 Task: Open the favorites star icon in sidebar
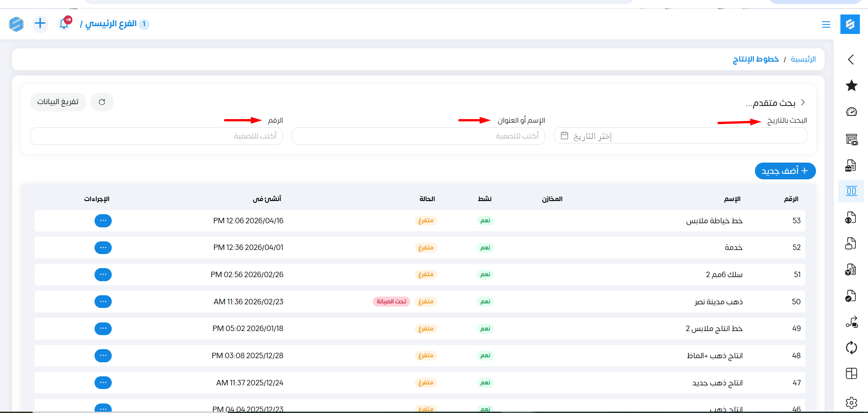(x=851, y=86)
